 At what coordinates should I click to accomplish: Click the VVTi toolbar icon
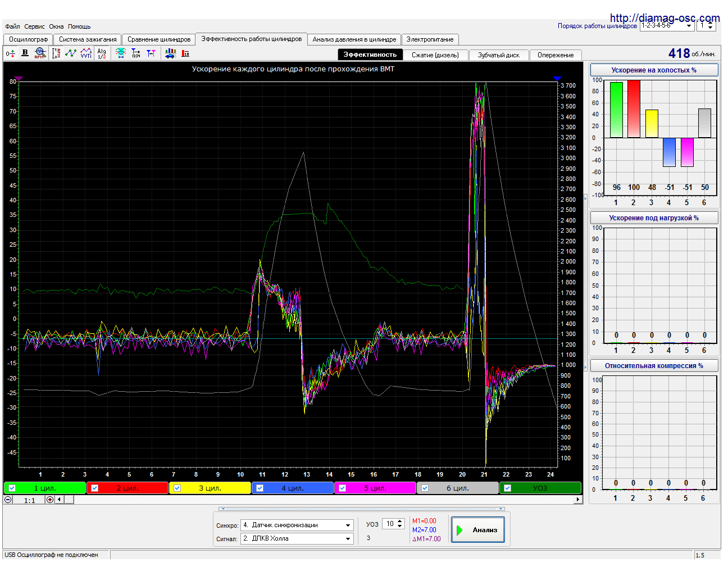click(86, 53)
